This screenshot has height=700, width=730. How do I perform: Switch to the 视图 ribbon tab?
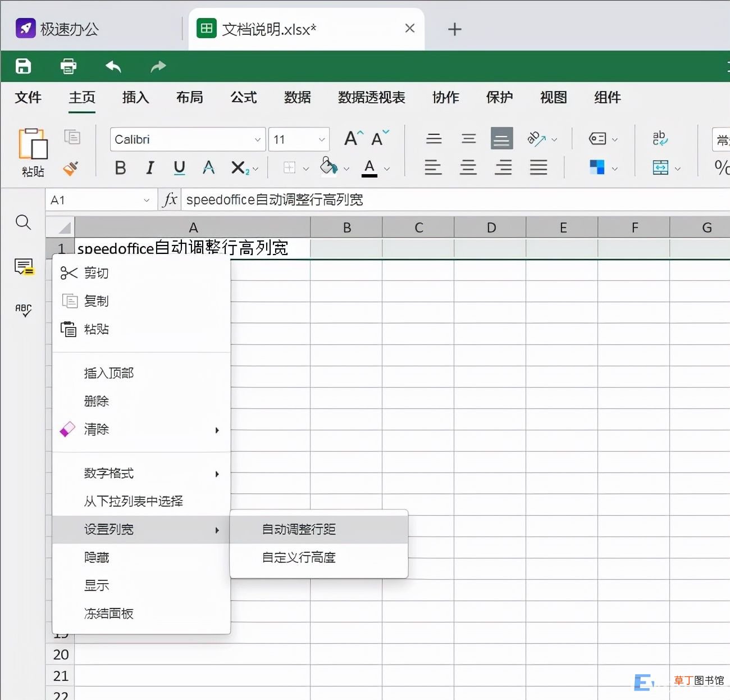pos(554,97)
